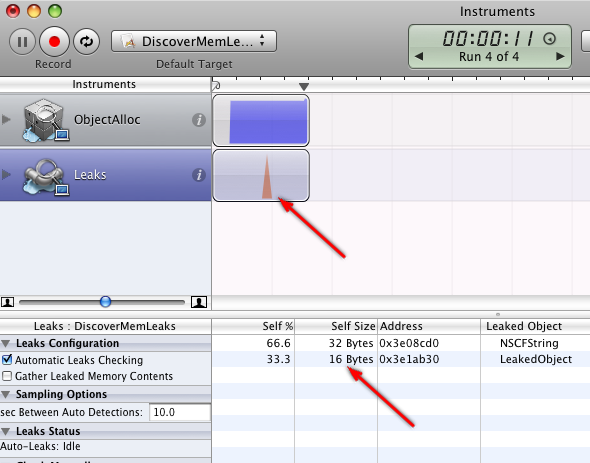
Task: Go to the previous run with the left arrow
Action: [419, 56]
